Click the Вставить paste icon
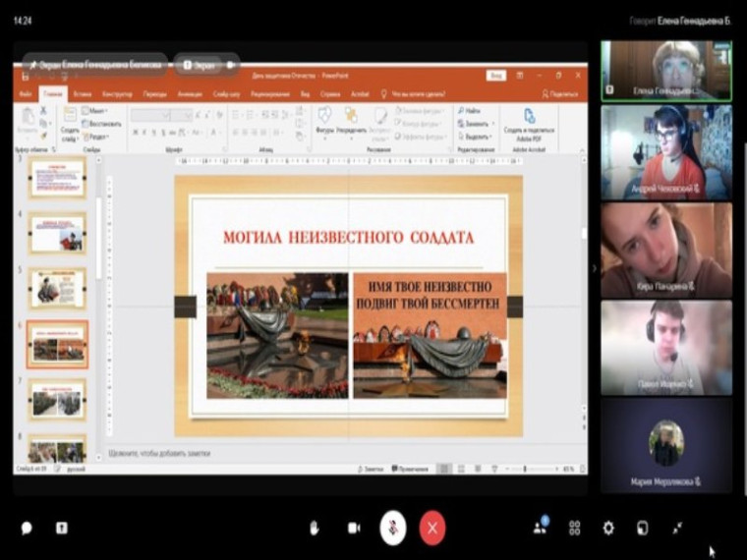The height and width of the screenshot is (560, 747). point(28,120)
